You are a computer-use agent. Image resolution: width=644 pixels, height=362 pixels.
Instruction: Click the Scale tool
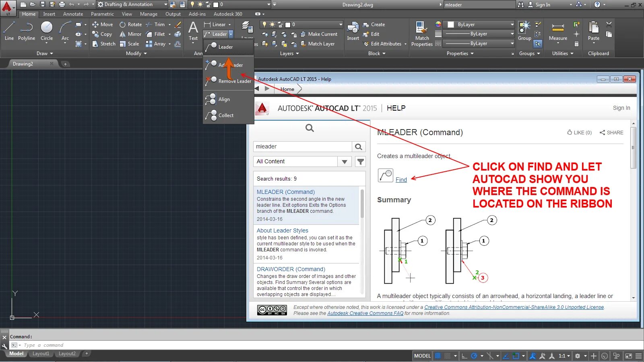click(x=129, y=44)
